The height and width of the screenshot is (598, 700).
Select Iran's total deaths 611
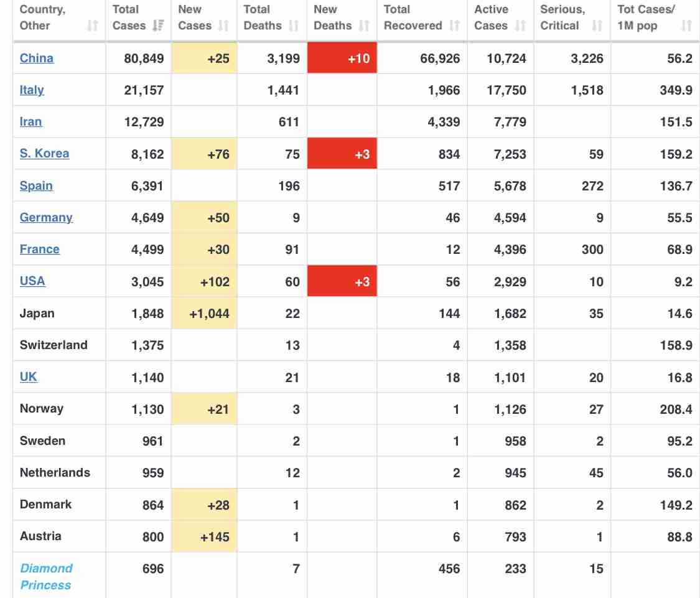pyautogui.click(x=289, y=122)
